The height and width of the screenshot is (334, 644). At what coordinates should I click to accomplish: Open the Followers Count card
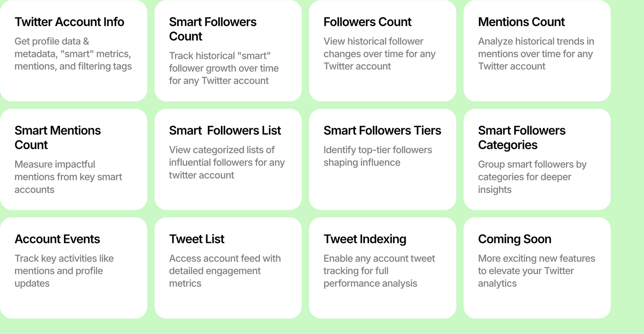382,50
